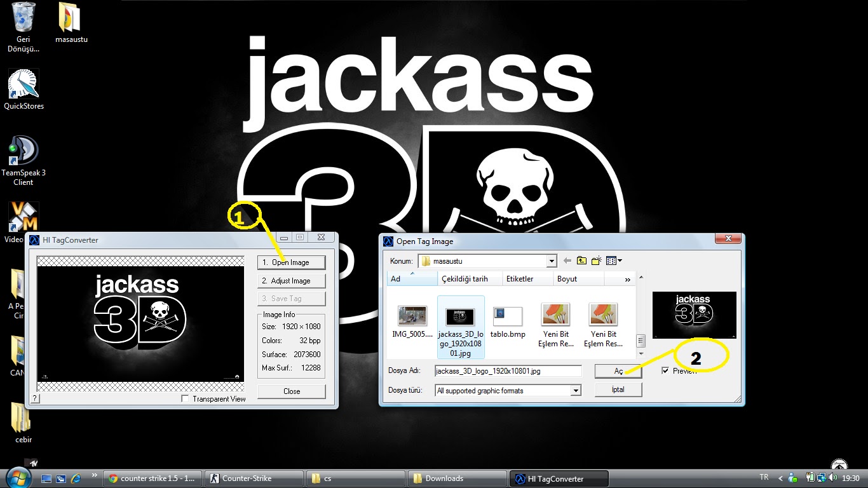Launch the QuickStores desktop shortcut
This screenshot has height=488, width=868.
[x=24, y=90]
